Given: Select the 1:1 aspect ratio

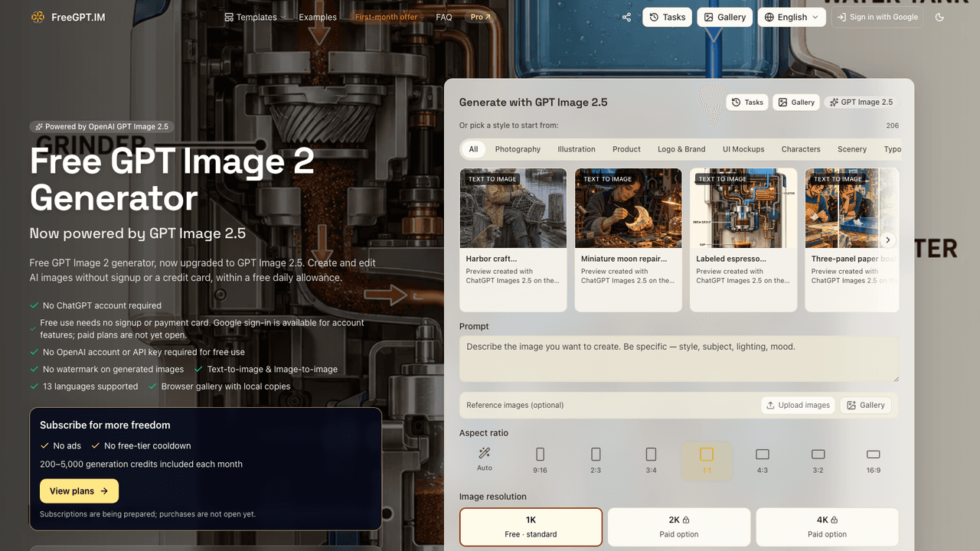Looking at the screenshot, I should click(x=707, y=461).
